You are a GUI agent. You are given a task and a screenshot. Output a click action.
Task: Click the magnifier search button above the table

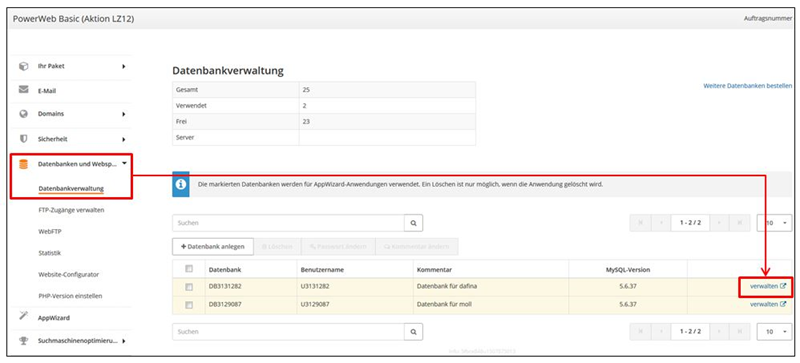coord(413,223)
